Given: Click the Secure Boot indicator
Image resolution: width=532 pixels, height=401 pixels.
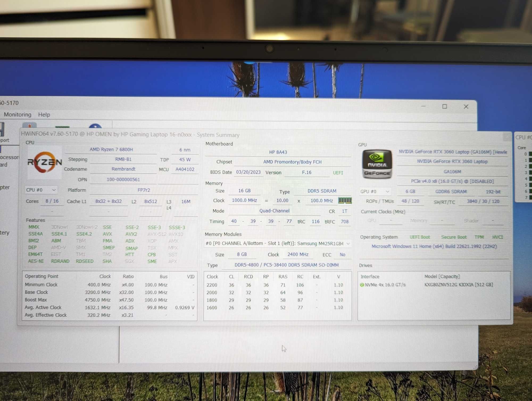Looking at the screenshot, I should click(454, 237).
